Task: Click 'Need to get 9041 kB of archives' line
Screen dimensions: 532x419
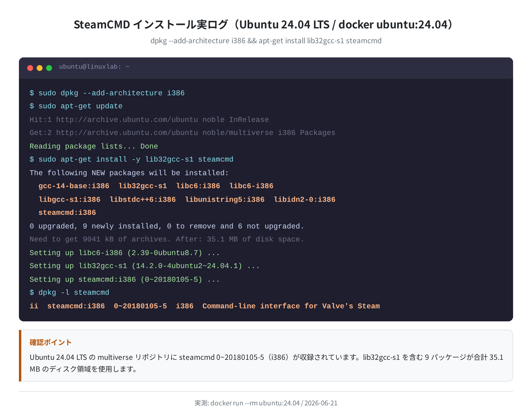Action: (167, 239)
